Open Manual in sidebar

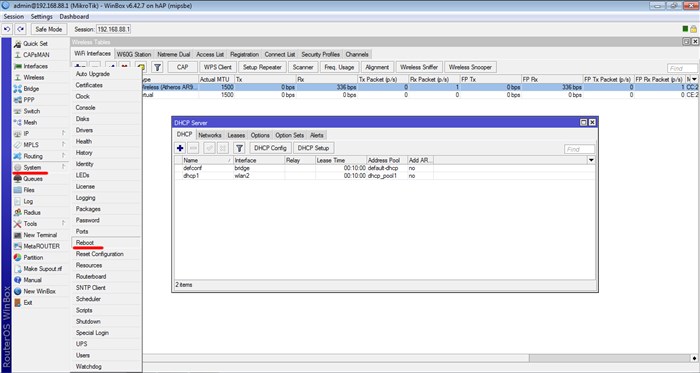pyautogui.click(x=32, y=280)
